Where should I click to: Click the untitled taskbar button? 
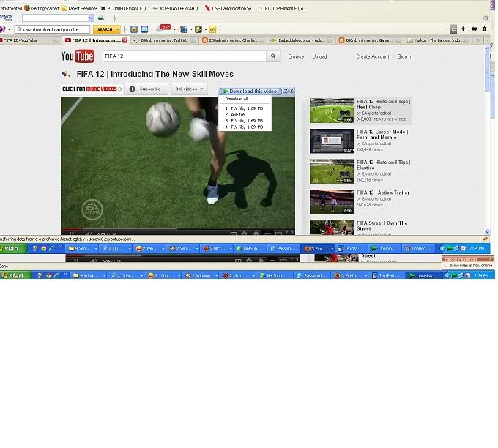[x=420, y=249]
